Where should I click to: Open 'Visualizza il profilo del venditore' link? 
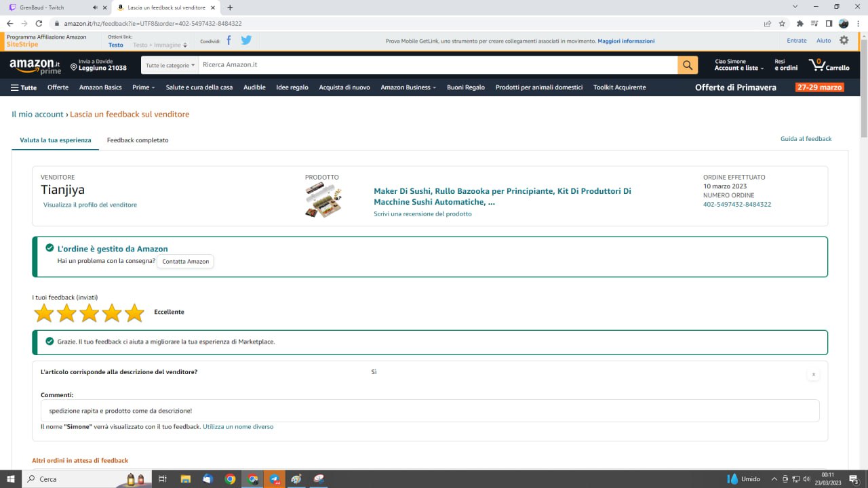point(90,205)
